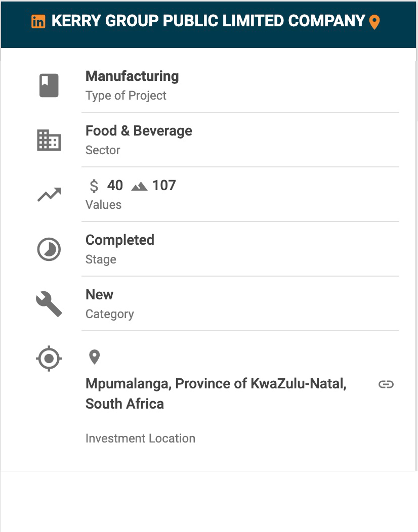
Task: Click the trending-up arrow icon beside Values
Action: (49, 195)
